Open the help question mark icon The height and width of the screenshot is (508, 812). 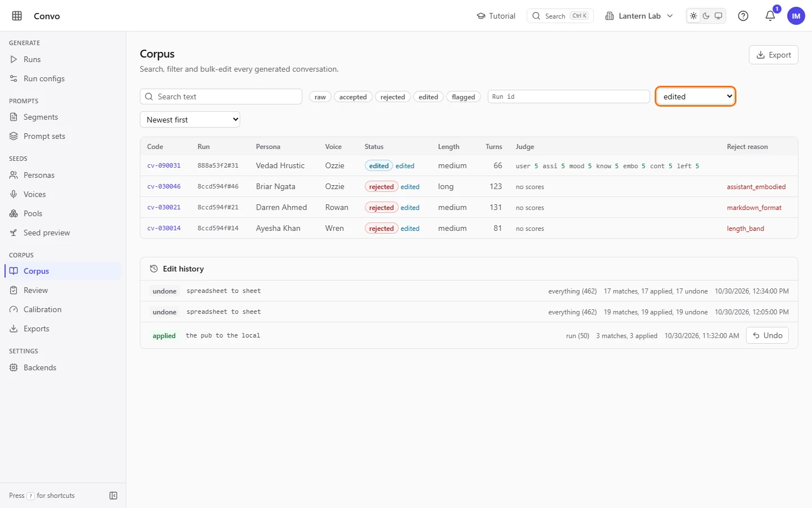pyautogui.click(x=743, y=16)
